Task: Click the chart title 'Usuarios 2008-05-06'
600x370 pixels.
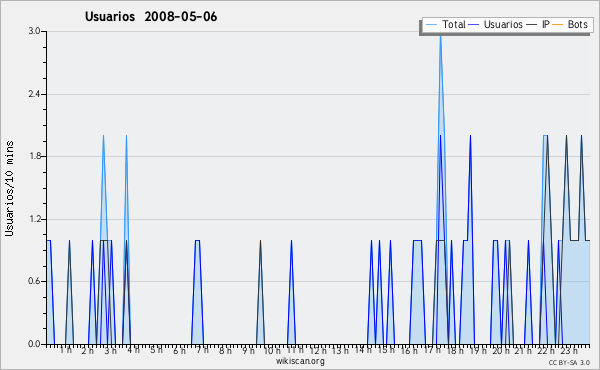Action: [x=151, y=16]
